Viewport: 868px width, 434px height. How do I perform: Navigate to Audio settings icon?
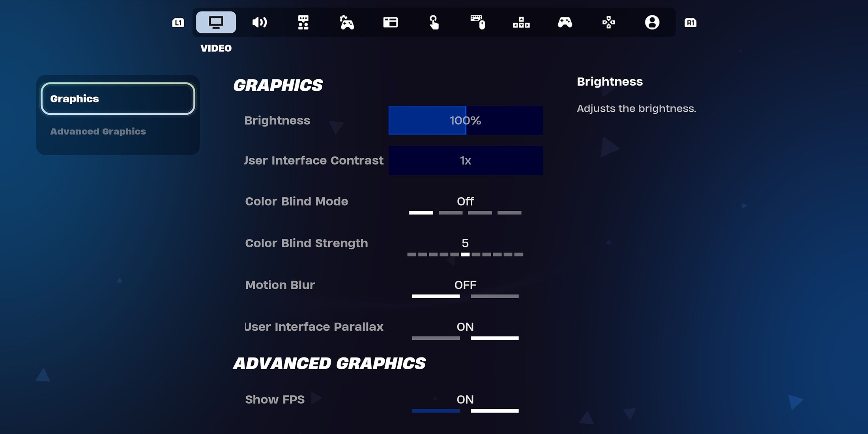click(259, 22)
